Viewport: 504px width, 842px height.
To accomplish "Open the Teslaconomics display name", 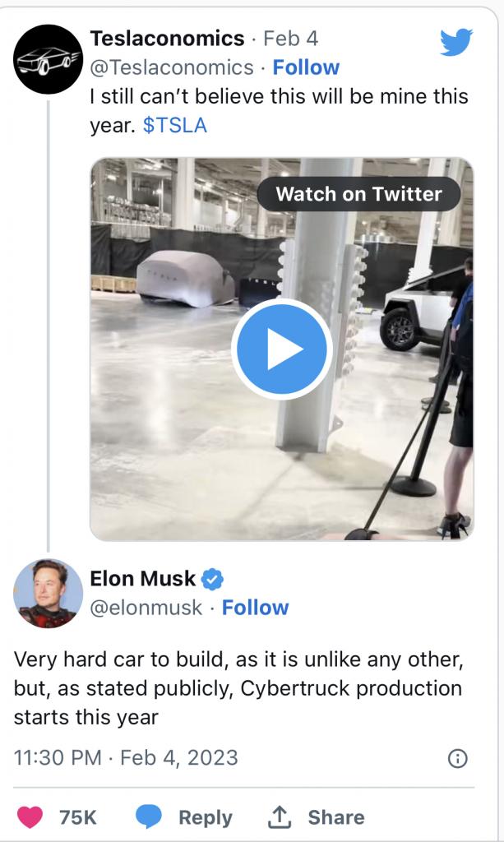I will click(167, 39).
